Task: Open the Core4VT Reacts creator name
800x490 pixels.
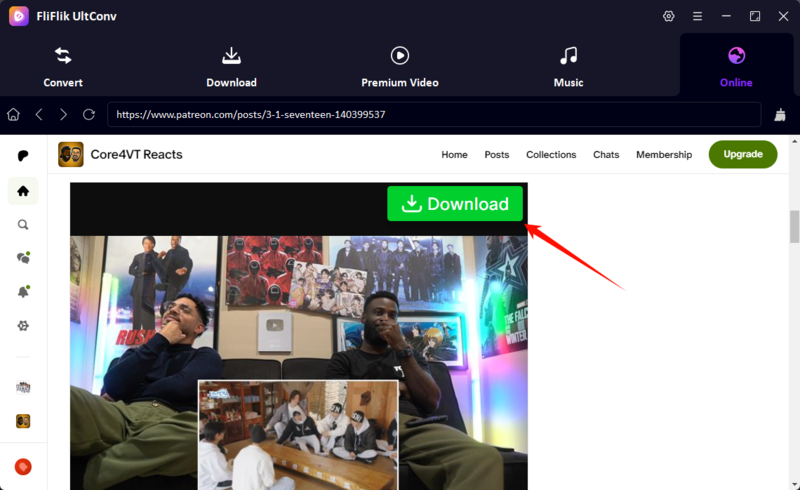Action: 136,155
